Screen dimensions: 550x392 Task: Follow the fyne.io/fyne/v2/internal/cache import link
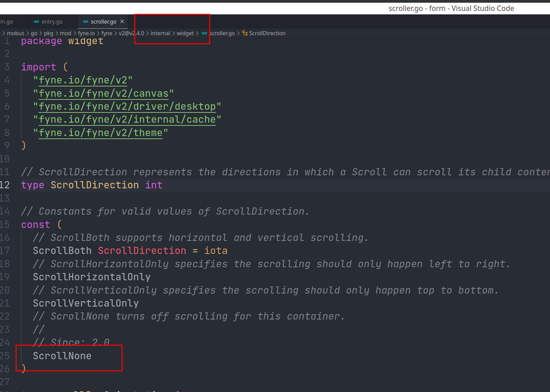pyautogui.click(x=127, y=120)
